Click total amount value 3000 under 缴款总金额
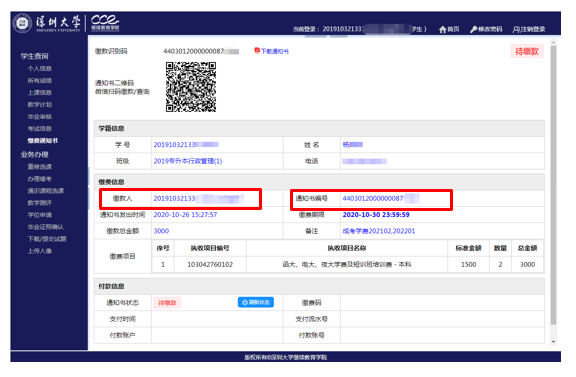The image size is (576, 377). click(161, 231)
